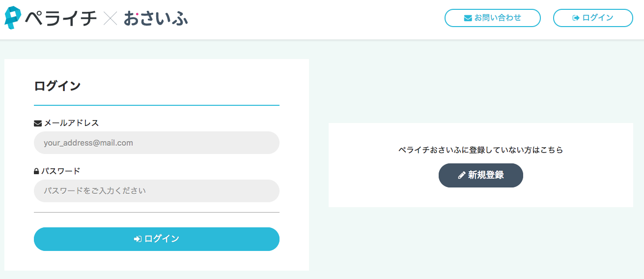Focus the your_address@mail.com email field
The height and width of the screenshot is (279, 644).
(157, 143)
